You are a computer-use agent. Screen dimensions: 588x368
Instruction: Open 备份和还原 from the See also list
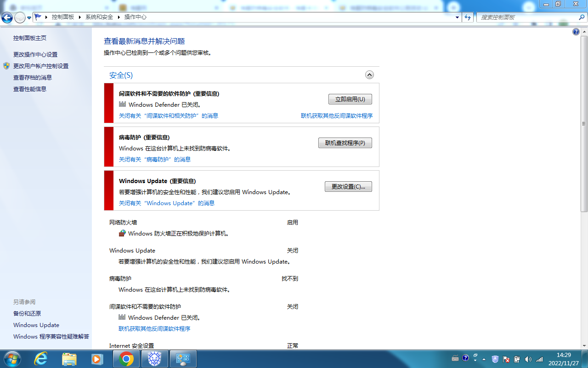(x=27, y=314)
